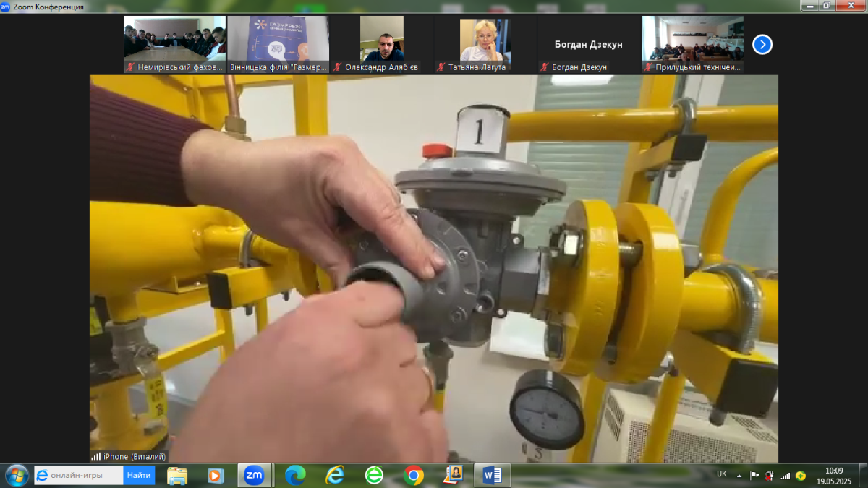
Task: Launch Microsoft Edge from the taskbar
Action: point(295,475)
